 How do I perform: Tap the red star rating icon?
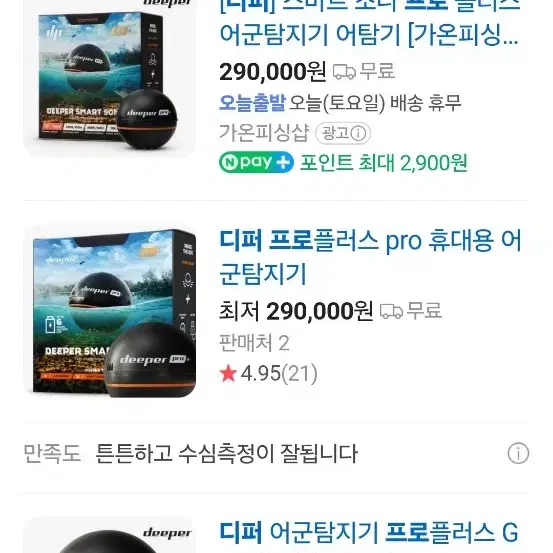pyautogui.click(x=228, y=373)
